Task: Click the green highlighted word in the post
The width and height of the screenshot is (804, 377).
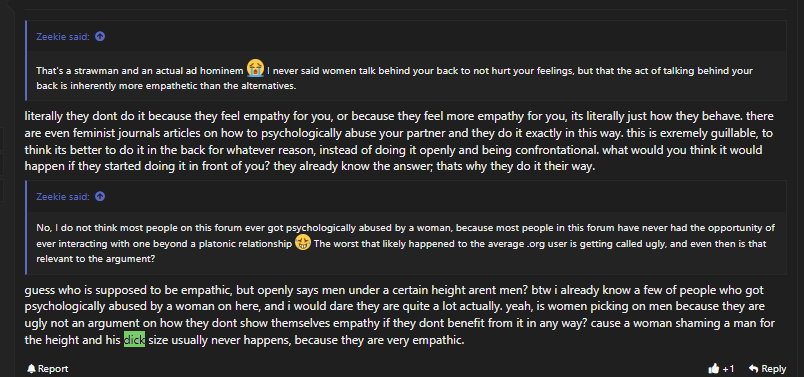Action: 134,340
